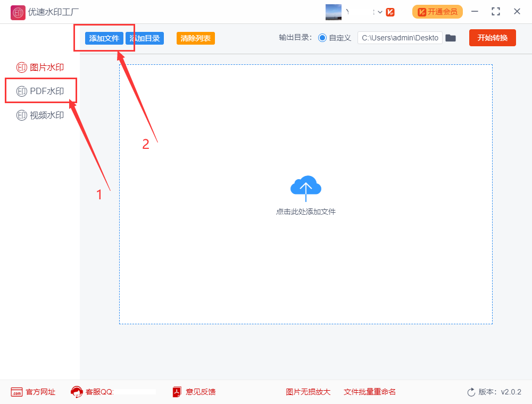This screenshot has height=404, width=532.
Task: Switch to 图片水印 tab
Action: point(40,67)
